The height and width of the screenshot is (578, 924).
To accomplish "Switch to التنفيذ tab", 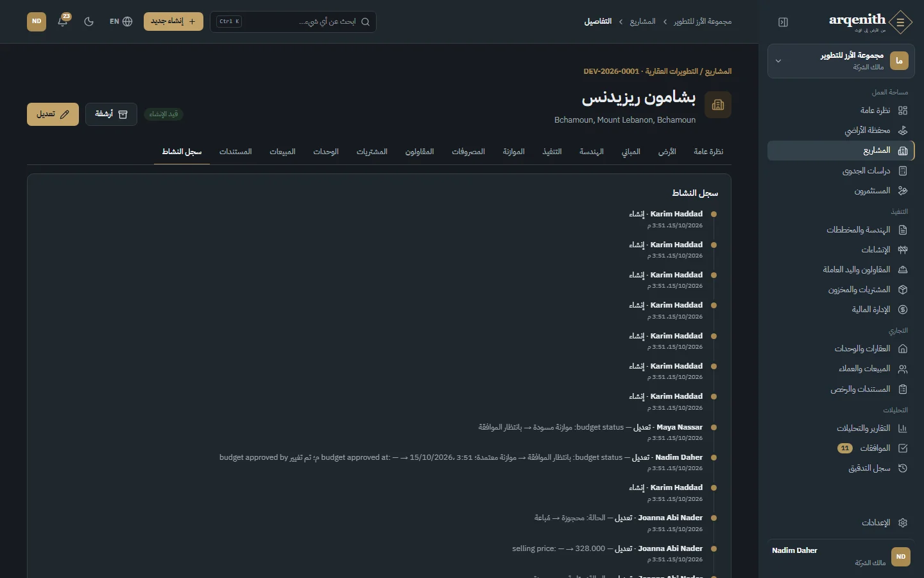I will [x=552, y=152].
